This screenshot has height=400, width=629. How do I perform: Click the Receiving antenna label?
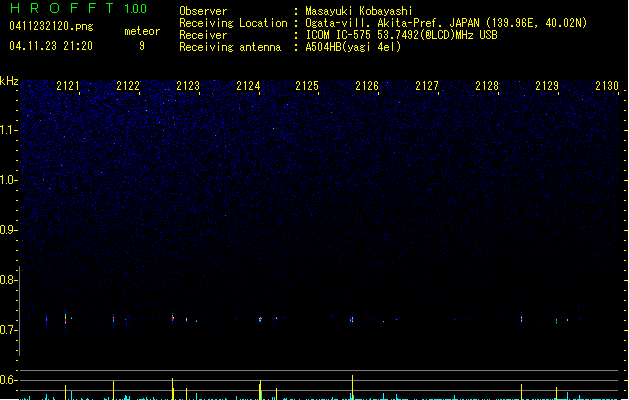[230, 47]
